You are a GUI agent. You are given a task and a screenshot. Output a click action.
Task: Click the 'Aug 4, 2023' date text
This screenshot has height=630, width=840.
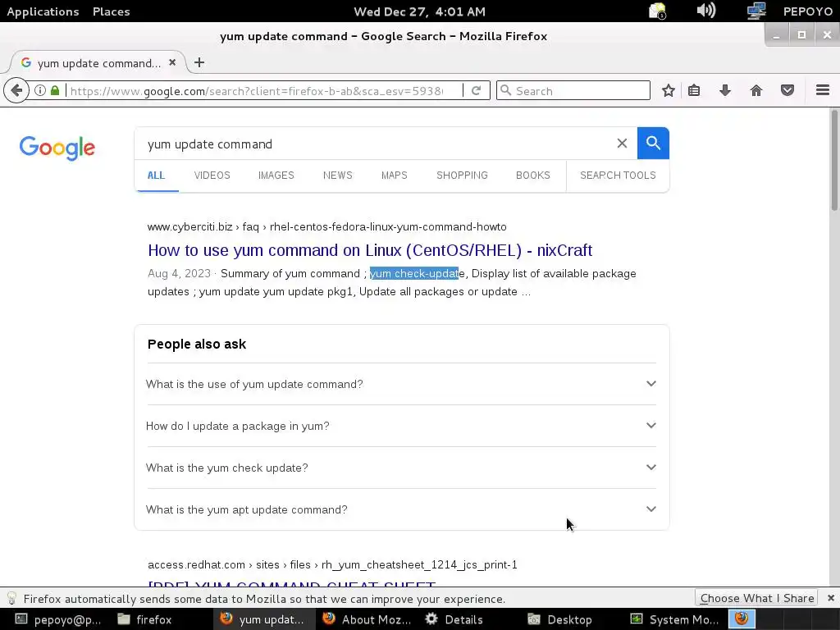point(179,273)
